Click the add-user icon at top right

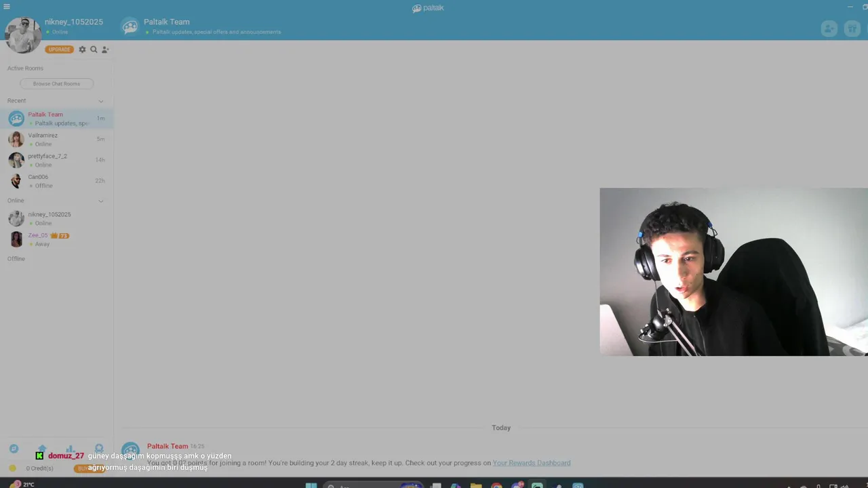(829, 28)
